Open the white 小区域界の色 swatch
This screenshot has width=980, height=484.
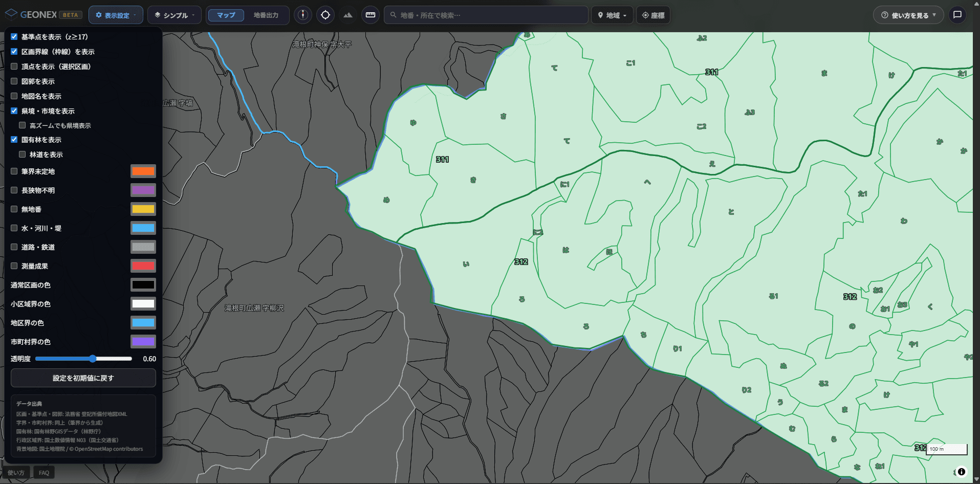pos(143,304)
